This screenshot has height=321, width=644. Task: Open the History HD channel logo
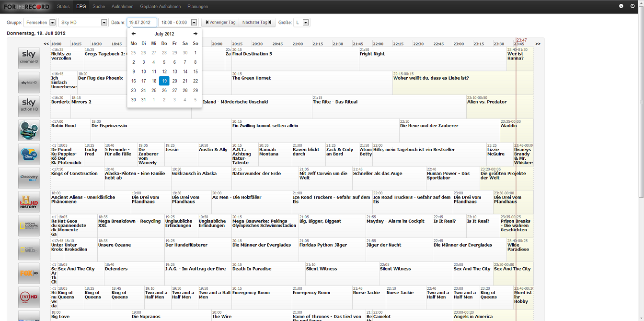29,202
